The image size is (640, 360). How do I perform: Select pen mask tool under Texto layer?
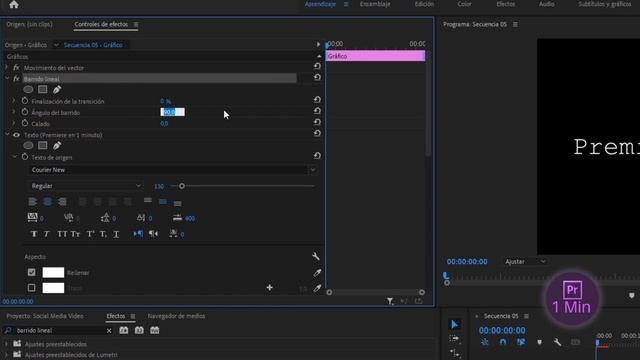coord(57,145)
